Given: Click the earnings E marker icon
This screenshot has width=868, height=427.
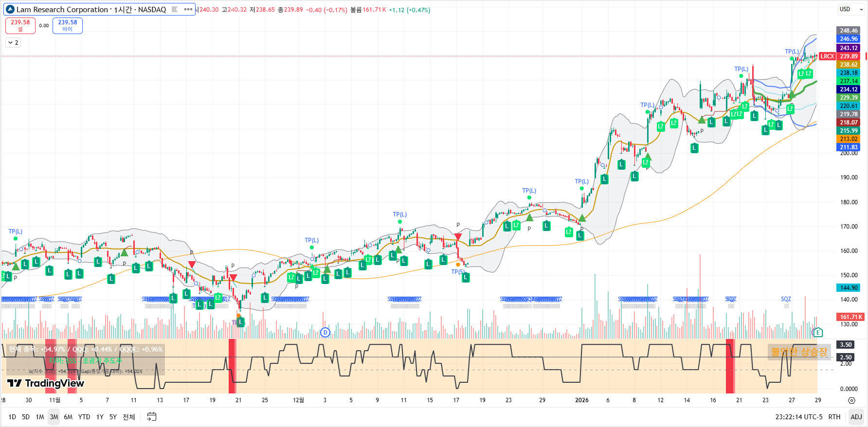Looking at the screenshot, I should 818,333.
